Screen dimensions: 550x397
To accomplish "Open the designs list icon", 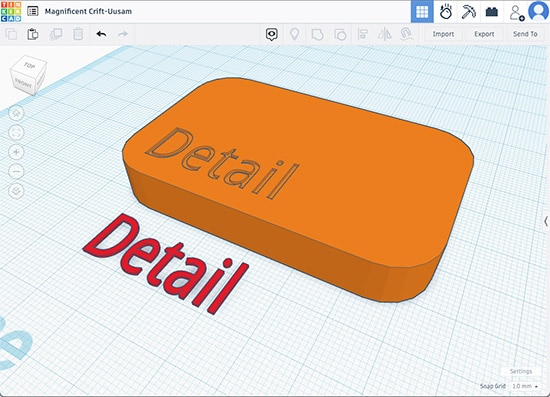I will 33,11.
